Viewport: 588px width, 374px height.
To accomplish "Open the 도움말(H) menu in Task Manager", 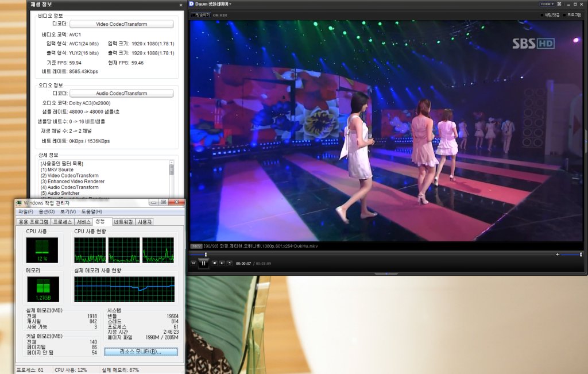I will pyautogui.click(x=91, y=211).
